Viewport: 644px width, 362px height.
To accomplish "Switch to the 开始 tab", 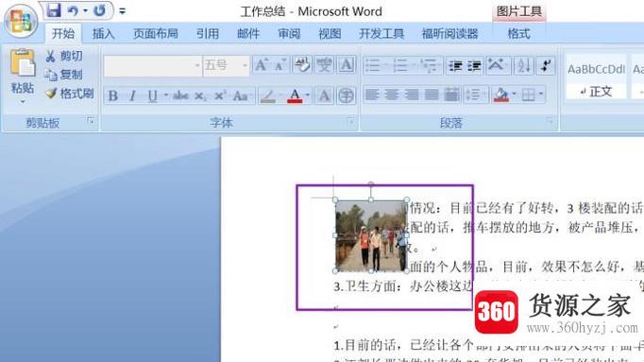I will coord(63,34).
